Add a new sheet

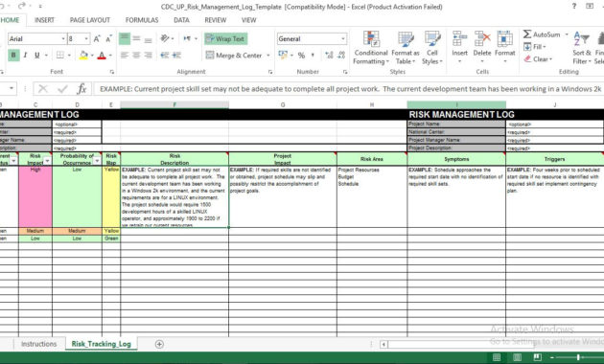coord(159,344)
